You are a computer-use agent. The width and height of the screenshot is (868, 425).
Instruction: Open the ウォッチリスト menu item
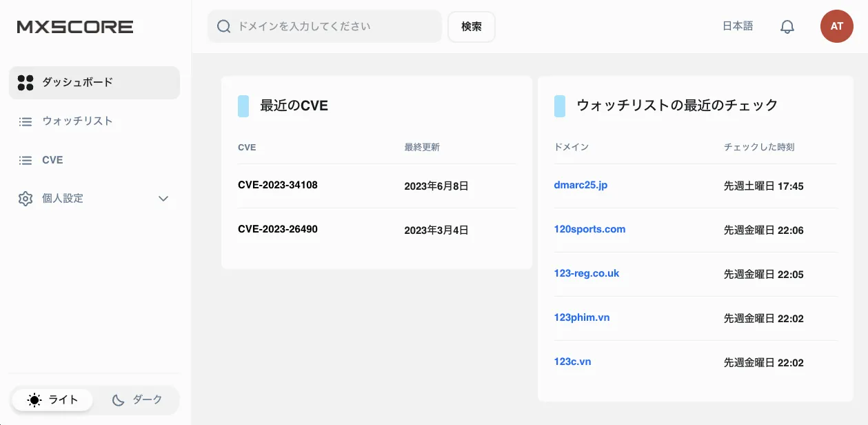click(x=77, y=121)
